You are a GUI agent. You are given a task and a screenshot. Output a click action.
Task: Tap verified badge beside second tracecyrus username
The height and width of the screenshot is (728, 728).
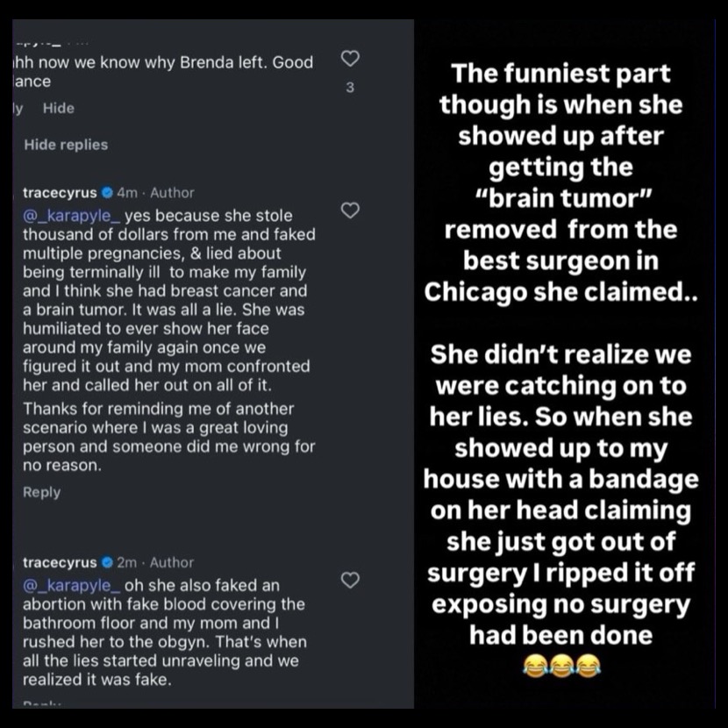(107, 562)
